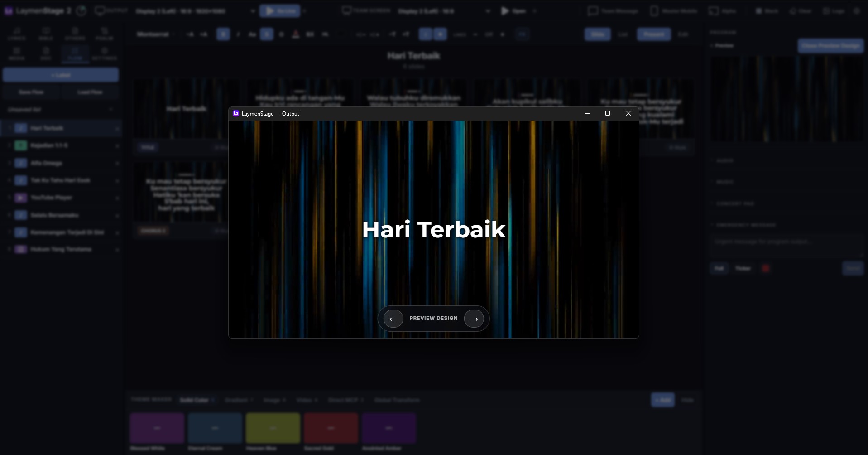This screenshot has height=455, width=868.
Task: Minimize the LaymenStage Output window
Action: 587,113
